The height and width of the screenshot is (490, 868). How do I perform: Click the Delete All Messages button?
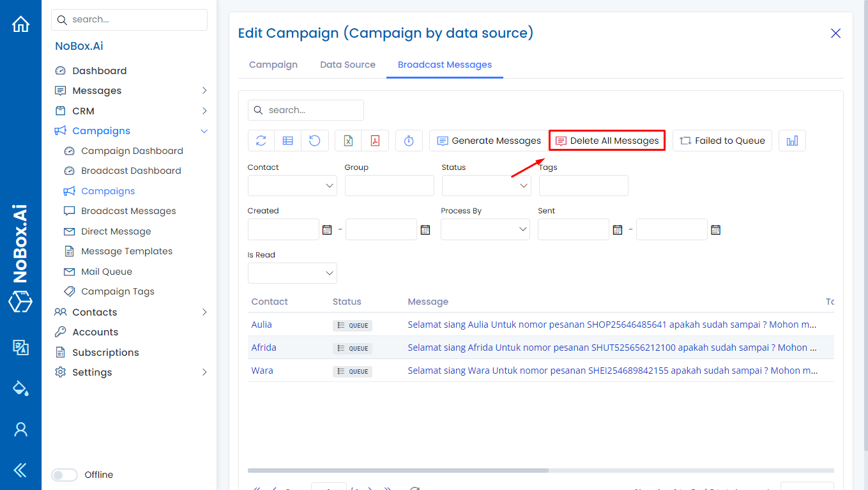(x=607, y=141)
